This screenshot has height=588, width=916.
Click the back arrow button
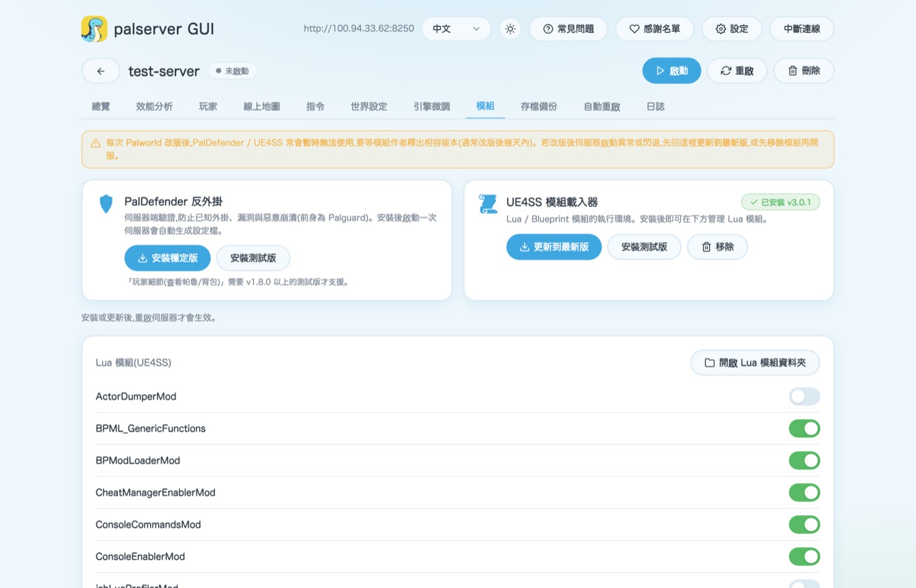[101, 71]
